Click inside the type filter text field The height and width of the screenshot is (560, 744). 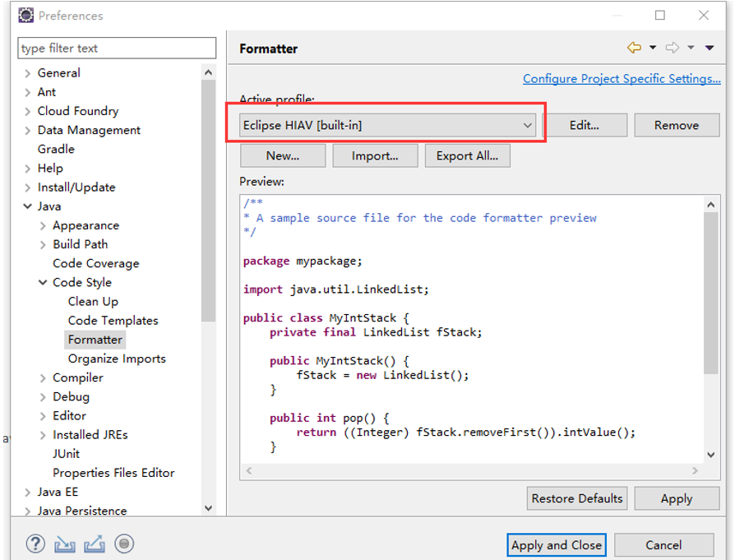point(116,48)
